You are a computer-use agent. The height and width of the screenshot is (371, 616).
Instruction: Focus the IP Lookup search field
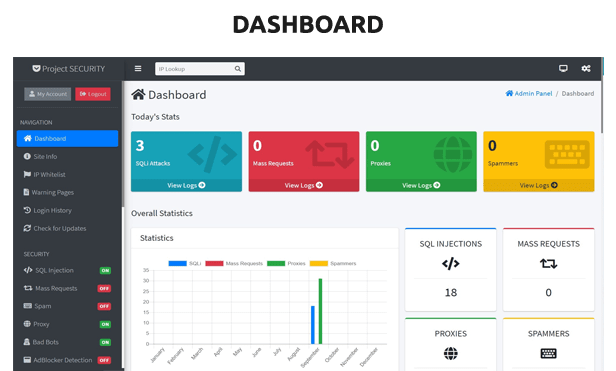(200, 69)
